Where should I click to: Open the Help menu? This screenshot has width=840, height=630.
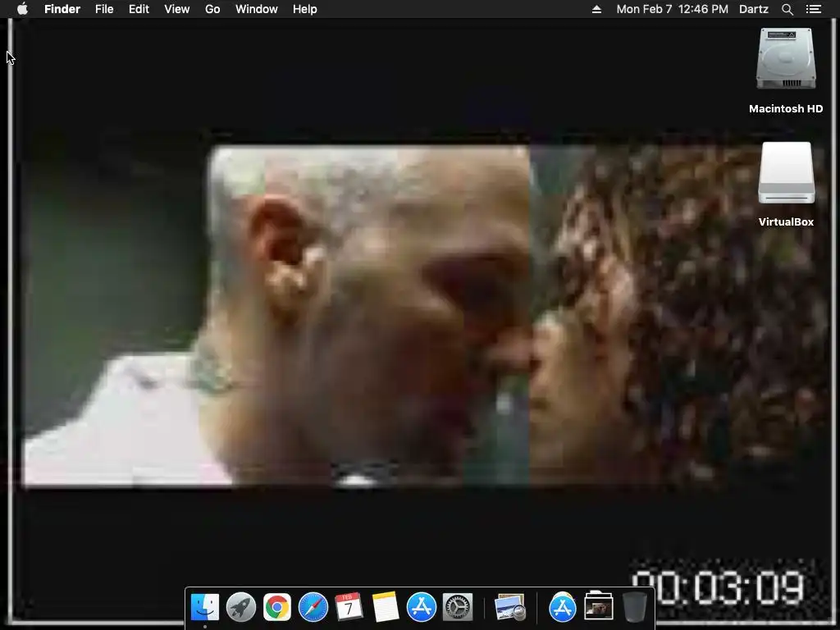[x=305, y=9]
